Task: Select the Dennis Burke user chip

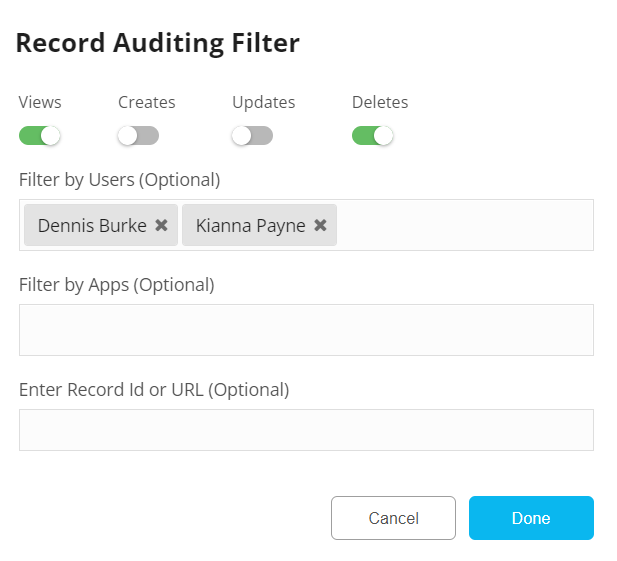Action: [92, 226]
